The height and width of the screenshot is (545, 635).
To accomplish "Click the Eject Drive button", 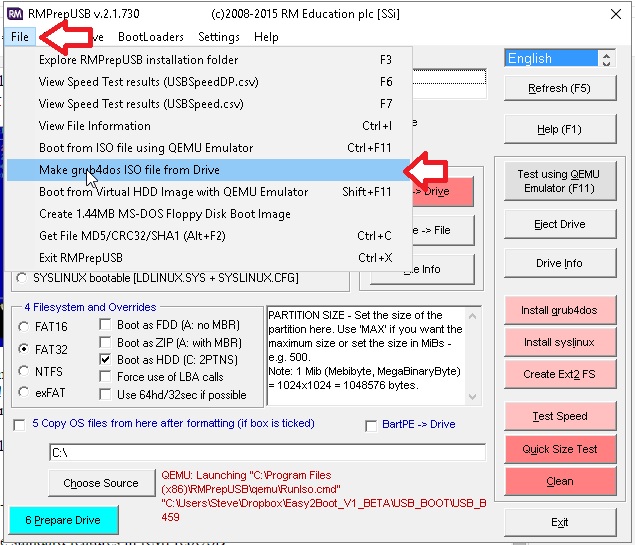I will click(560, 224).
